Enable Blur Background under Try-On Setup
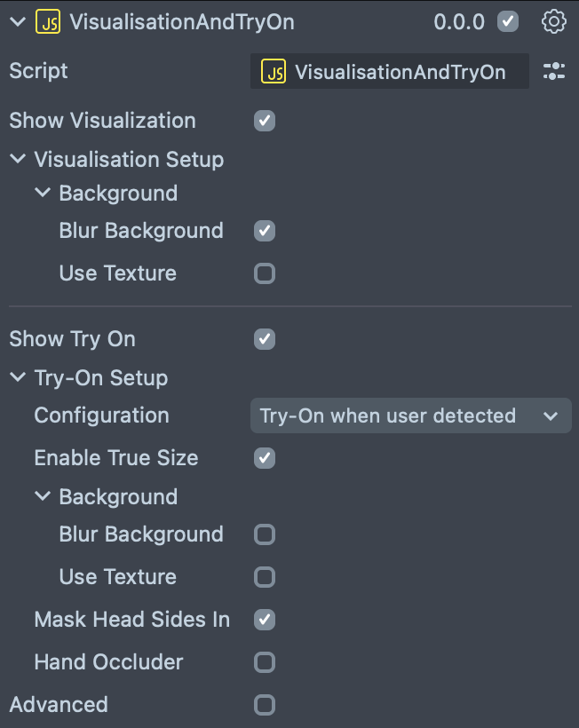 point(265,534)
